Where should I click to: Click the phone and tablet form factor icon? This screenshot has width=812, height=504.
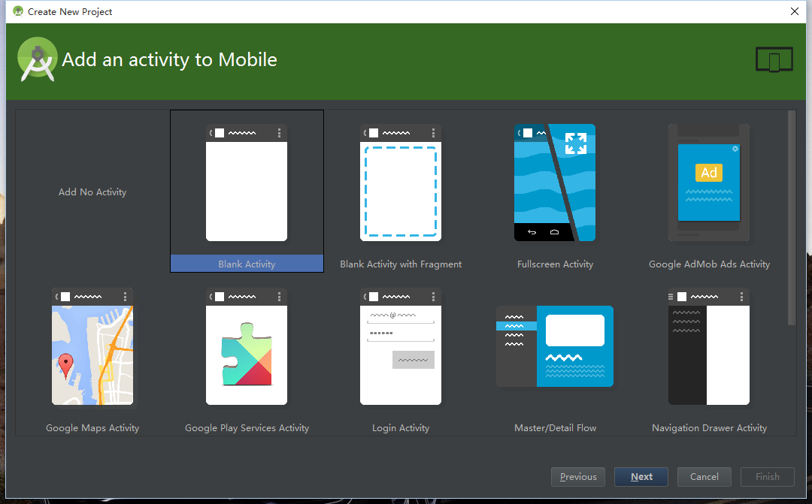(x=774, y=59)
